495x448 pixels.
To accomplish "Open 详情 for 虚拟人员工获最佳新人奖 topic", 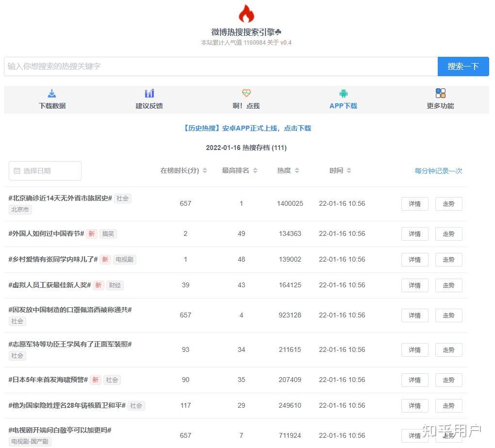I will tap(415, 285).
